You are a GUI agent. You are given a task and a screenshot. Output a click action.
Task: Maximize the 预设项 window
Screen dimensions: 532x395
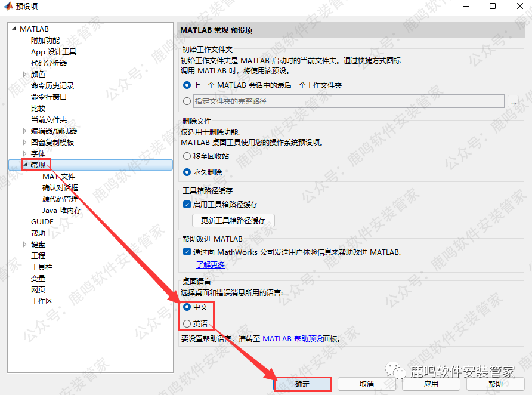(x=493, y=6)
